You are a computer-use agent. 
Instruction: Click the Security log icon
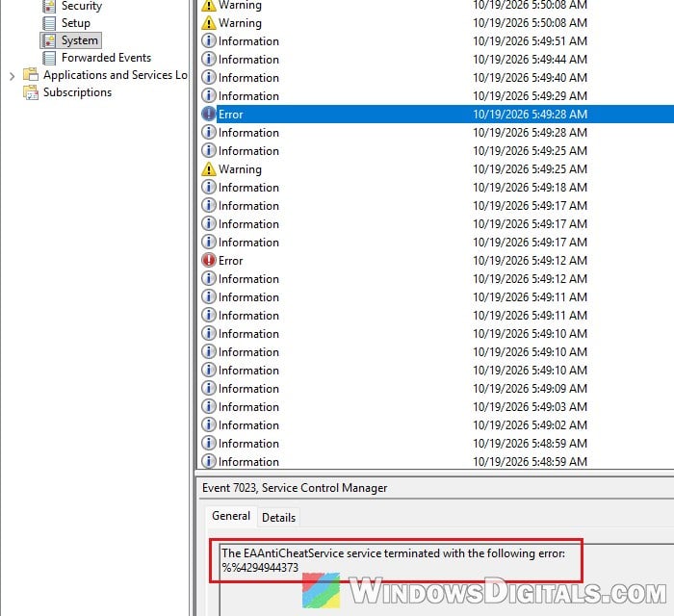[x=49, y=6]
